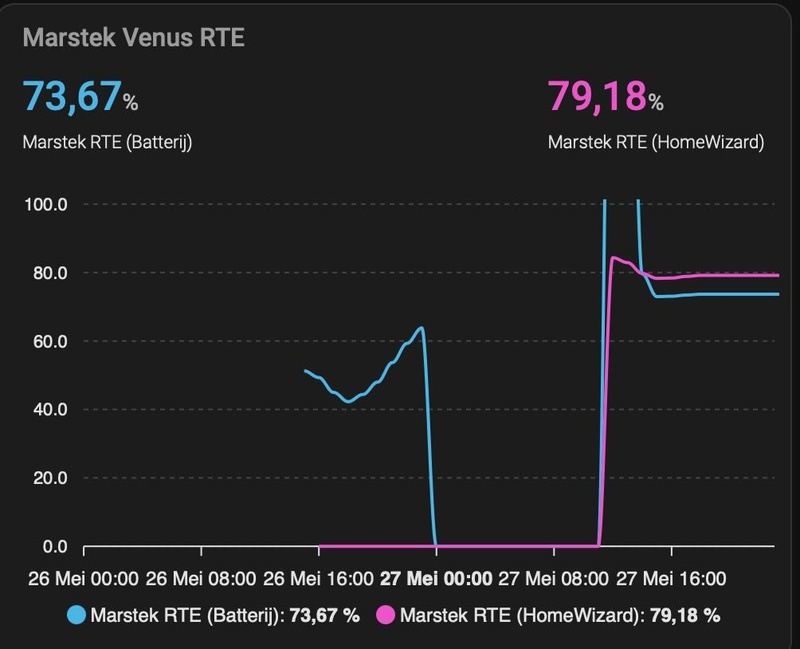
Task: Click the blue line's peak before midnight
Action: click(421, 327)
